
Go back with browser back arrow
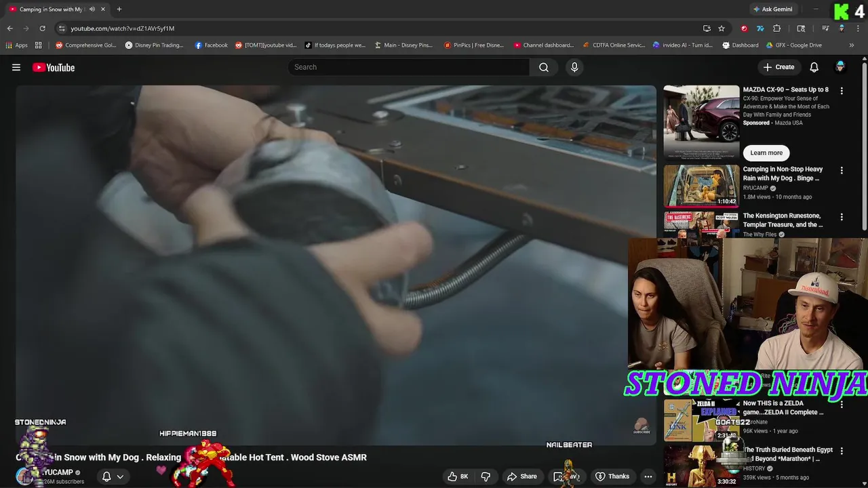(9, 28)
